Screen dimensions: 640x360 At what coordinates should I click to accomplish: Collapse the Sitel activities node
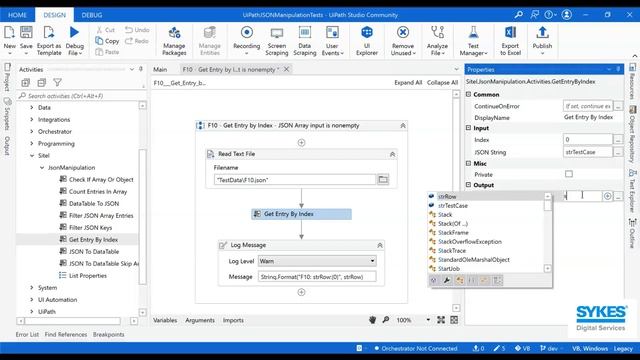32,156
